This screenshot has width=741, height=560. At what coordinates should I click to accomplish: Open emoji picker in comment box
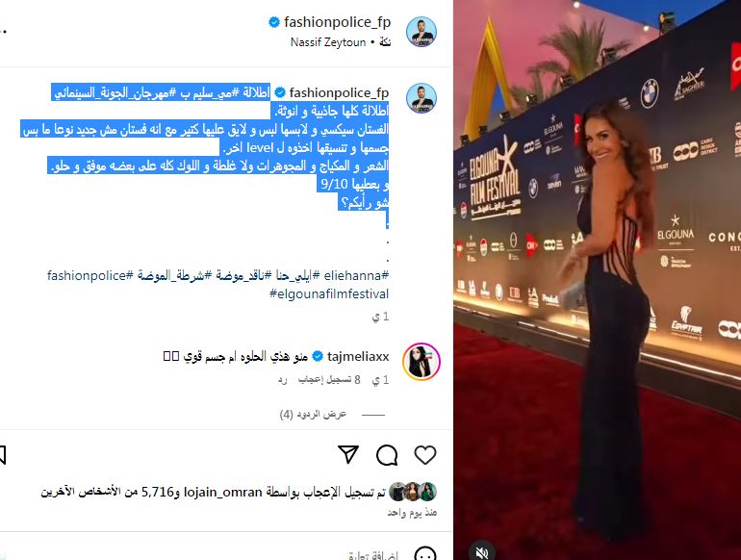(x=424, y=555)
